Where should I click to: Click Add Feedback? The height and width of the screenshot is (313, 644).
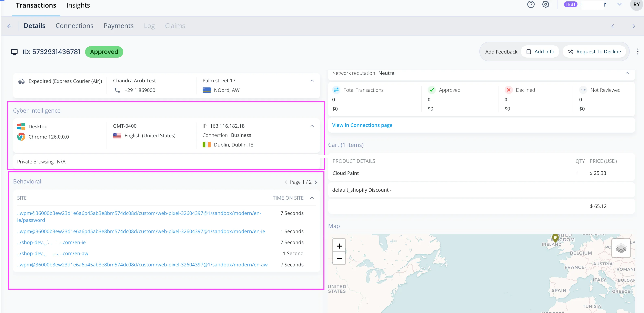[501, 52]
